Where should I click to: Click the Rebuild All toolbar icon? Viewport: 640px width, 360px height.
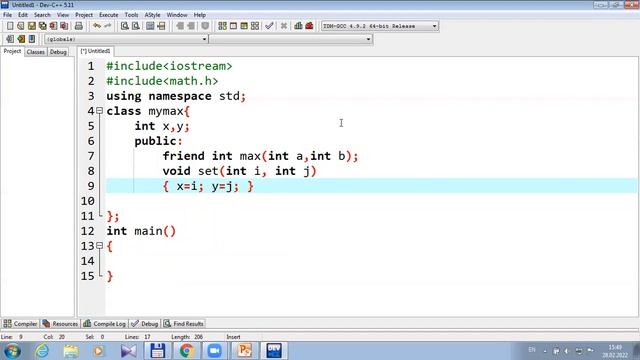coord(255,26)
